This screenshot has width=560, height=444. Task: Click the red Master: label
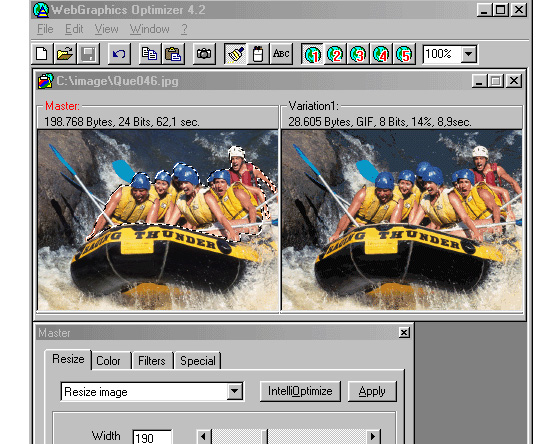(62, 106)
